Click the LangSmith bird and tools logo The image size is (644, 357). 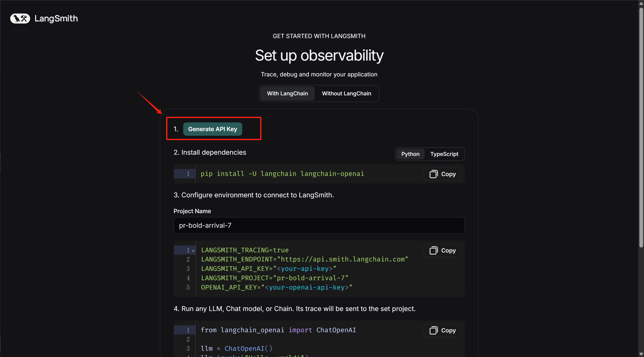[20, 18]
